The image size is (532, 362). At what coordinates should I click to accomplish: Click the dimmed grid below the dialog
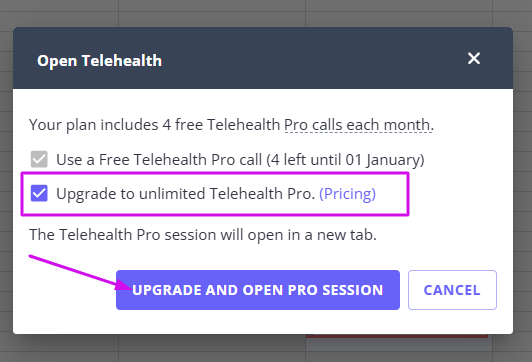(265, 349)
